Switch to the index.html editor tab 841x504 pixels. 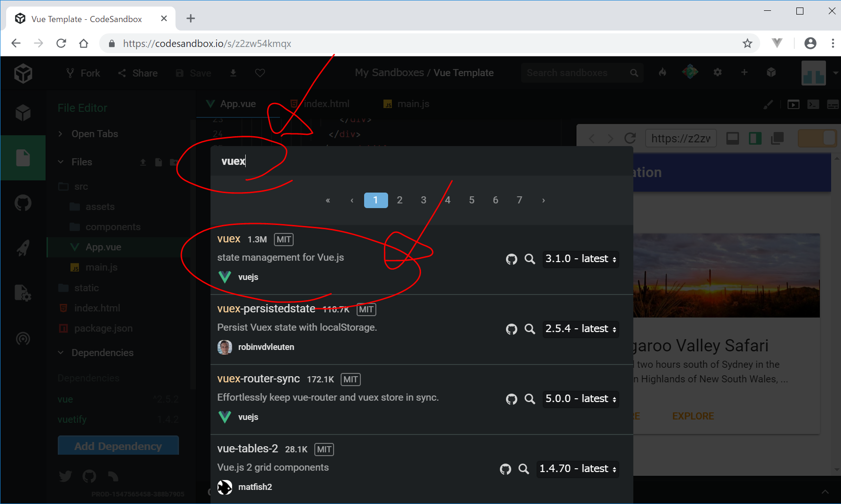320,104
